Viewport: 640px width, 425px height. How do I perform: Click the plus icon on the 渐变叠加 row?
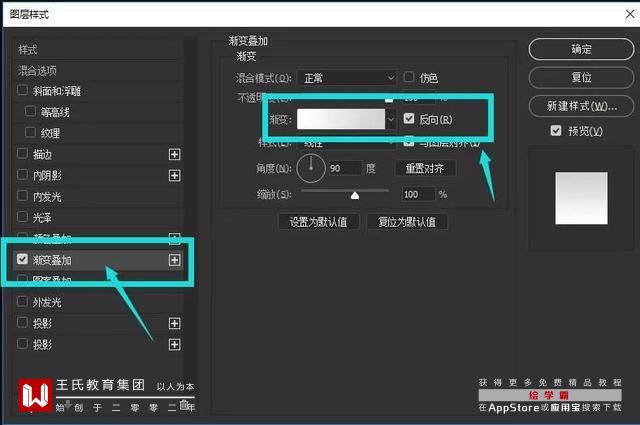[174, 260]
